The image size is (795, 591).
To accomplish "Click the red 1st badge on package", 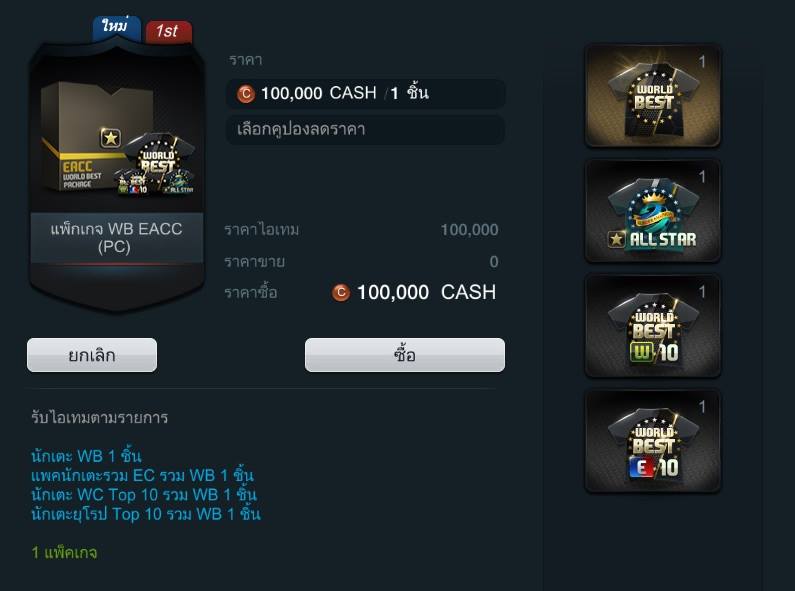I will point(169,31).
